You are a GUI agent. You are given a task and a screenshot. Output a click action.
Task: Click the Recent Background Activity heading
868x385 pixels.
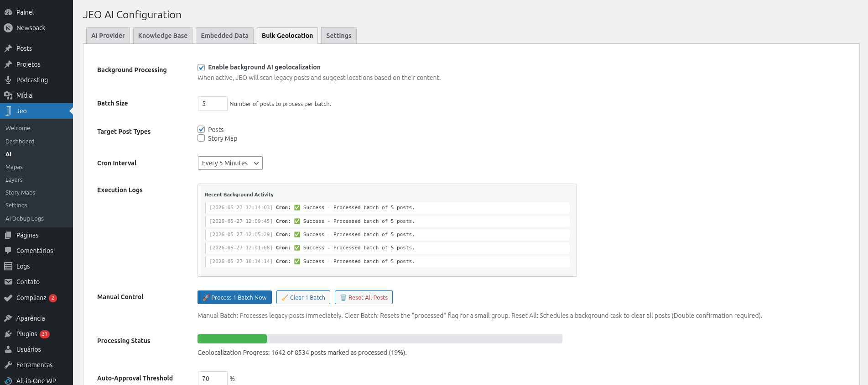coord(239,195)
